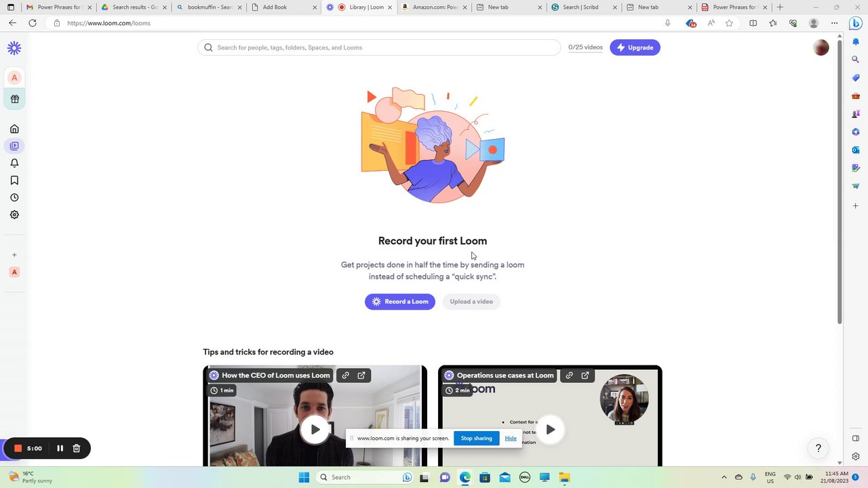
Task: Open Operations use cases video externally
Action: coord(585,375)
